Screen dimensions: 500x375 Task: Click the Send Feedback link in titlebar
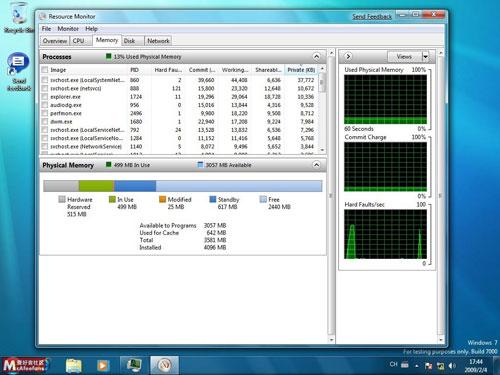tap(372, 16)
